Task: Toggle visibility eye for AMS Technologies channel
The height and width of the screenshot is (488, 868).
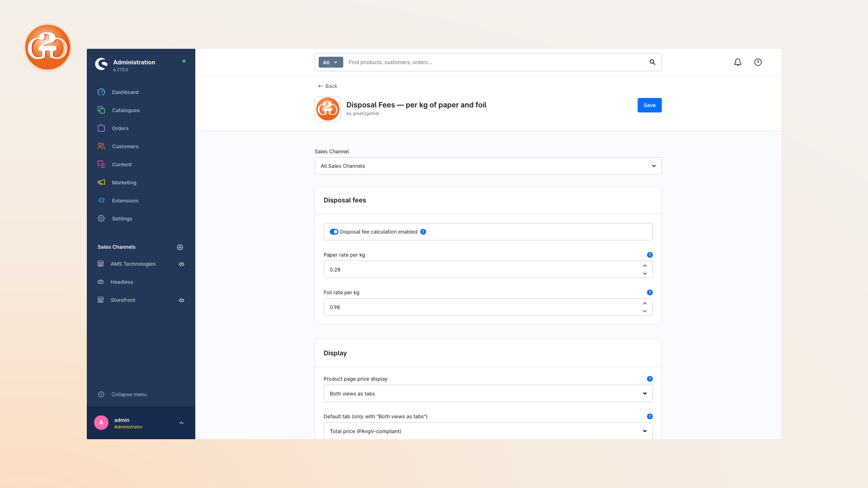Action: 181,264
